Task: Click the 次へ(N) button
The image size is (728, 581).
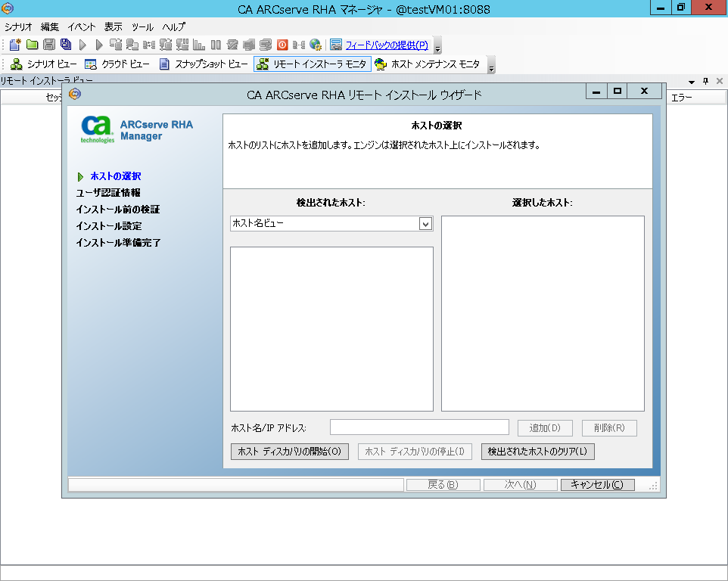Action: (521, 485)
